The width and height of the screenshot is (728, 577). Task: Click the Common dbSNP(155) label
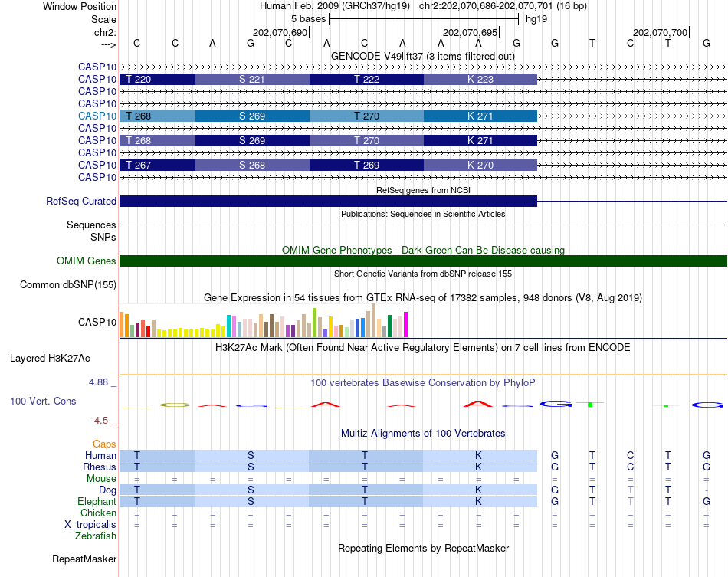coord(68,284)
